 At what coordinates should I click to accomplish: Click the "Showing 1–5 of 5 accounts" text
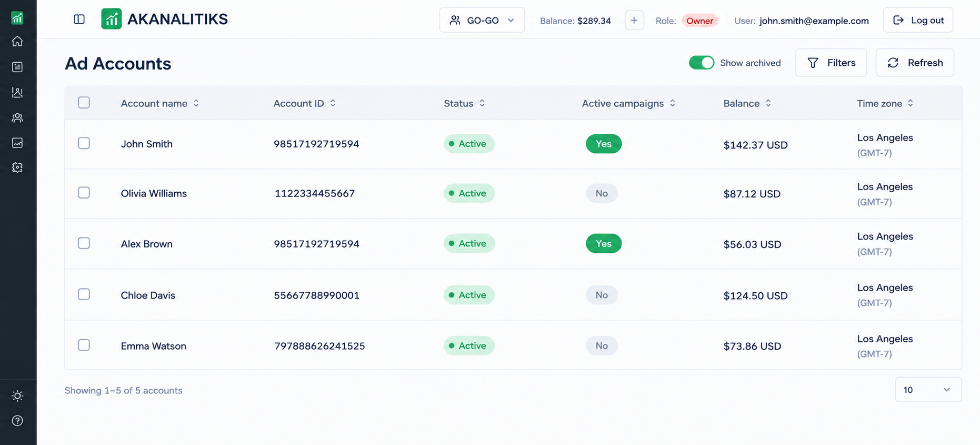pyautogui.click(x=124, y=390)
